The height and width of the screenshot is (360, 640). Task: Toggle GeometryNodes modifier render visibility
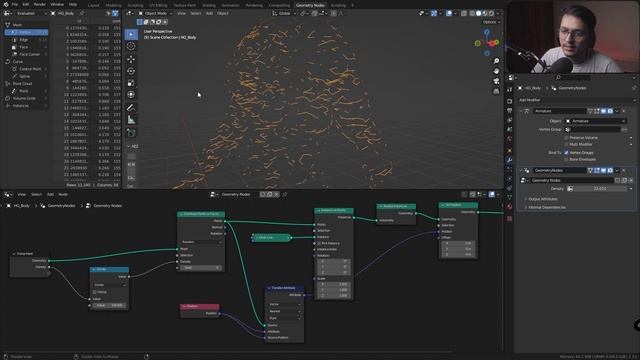pos(610,170)
